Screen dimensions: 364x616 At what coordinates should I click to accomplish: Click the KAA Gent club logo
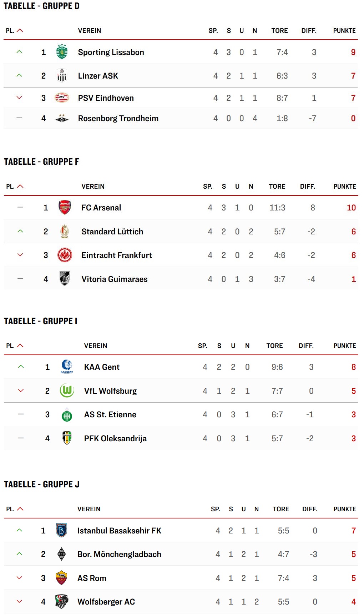(67, 367)
